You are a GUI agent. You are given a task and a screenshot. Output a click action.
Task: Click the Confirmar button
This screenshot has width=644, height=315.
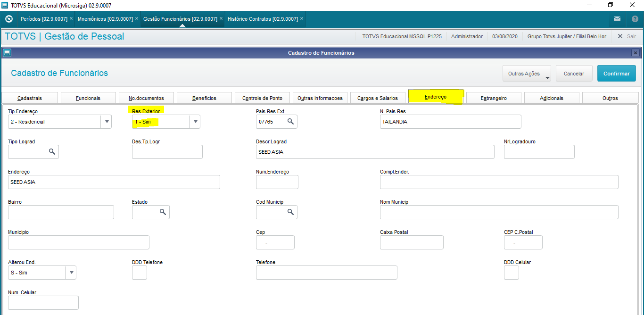(617, 74)
